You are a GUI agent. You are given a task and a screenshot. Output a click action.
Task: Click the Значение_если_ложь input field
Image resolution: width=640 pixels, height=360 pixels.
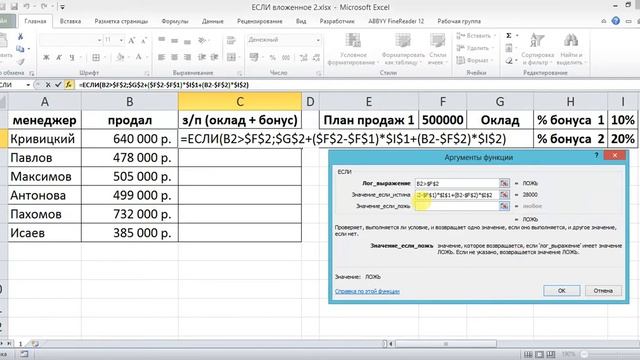(x=457, y=206)
